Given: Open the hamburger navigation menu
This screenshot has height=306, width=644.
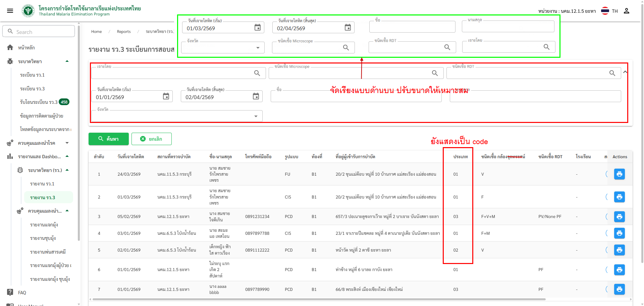Looking at the screenshot, I should (10, 11).
